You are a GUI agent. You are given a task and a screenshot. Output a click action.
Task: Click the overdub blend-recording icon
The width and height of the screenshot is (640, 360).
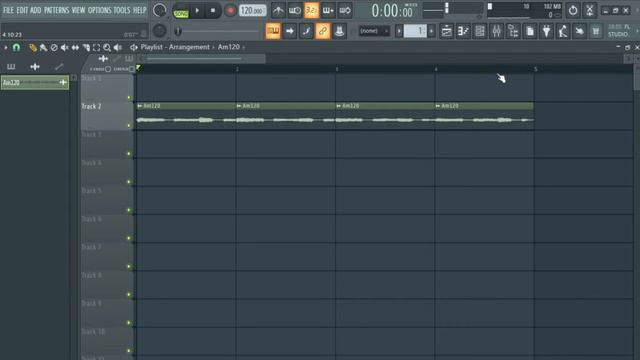click(328, 11)
